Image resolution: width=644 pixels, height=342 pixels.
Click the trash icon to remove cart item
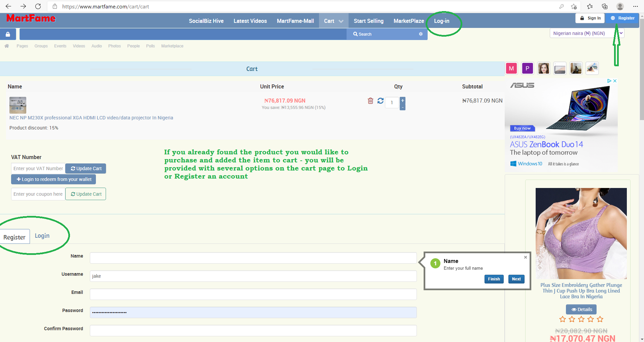tap(370, 101)
